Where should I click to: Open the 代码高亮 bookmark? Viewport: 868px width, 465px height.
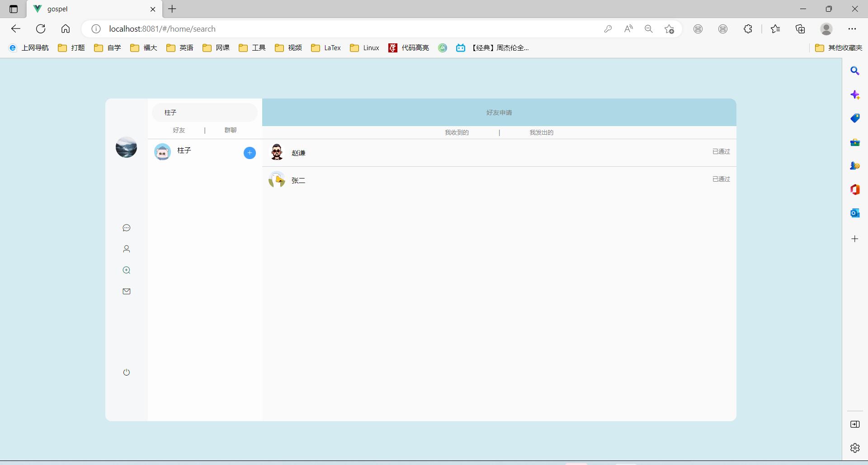click(409, 48)
